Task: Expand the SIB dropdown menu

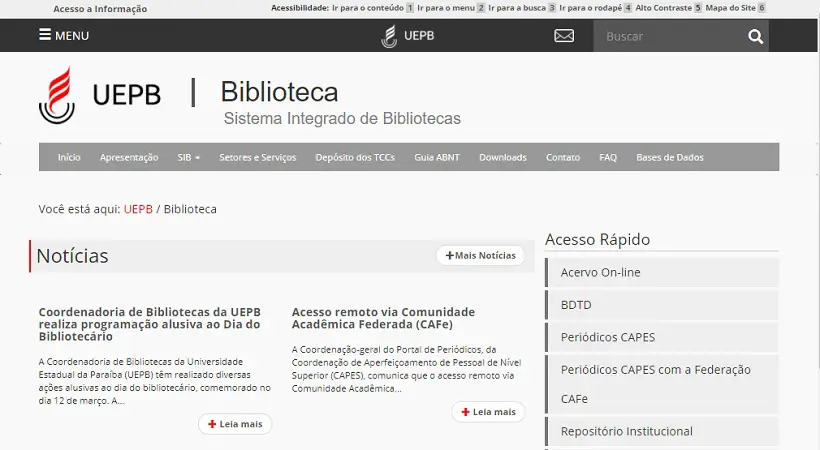Action: pos(188,157)
